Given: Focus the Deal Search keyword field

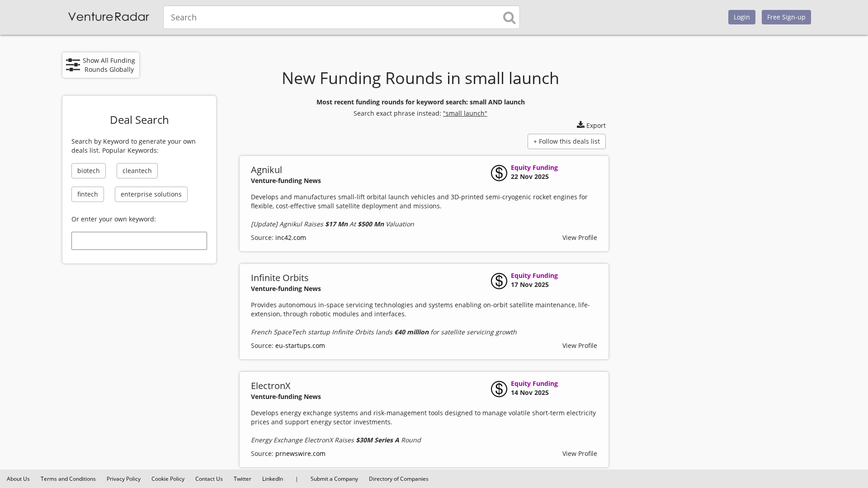Looking at the screenshot, I should pyautogui.click(x=139, y=241).
